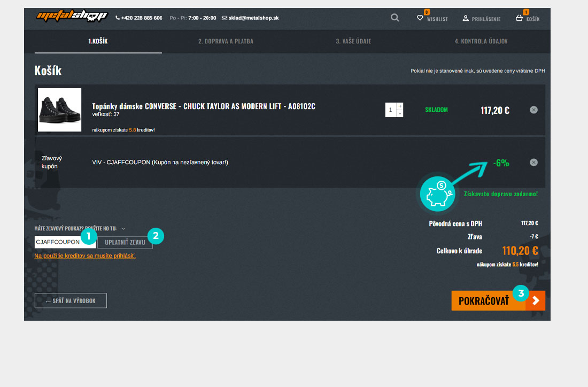
Task: Click the coupon code input field
Action: [x=65, y=242]
